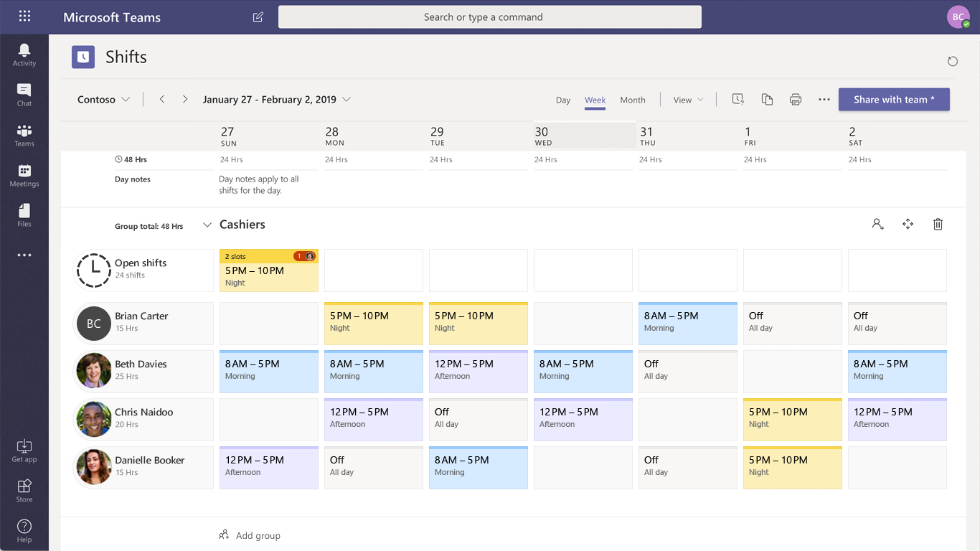The height and width of the screenshot is (551, 980).
Task: Open Beth Davies' Saturday Morning shift
Action: (897, 372)
